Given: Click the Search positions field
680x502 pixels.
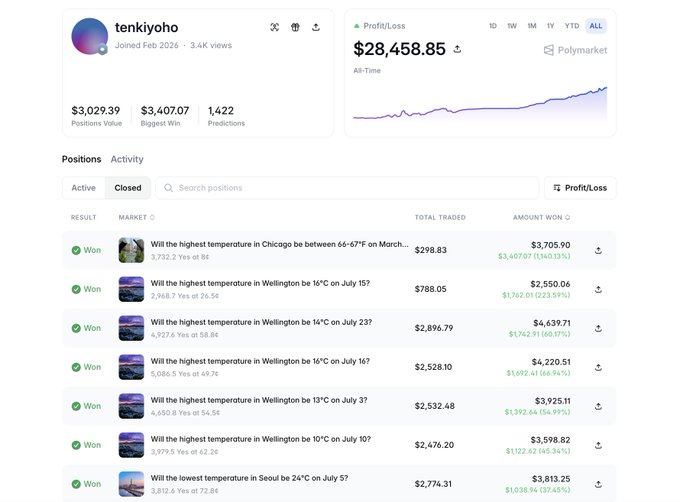Looking at the screenshot, I should click(x=347, y=188).
